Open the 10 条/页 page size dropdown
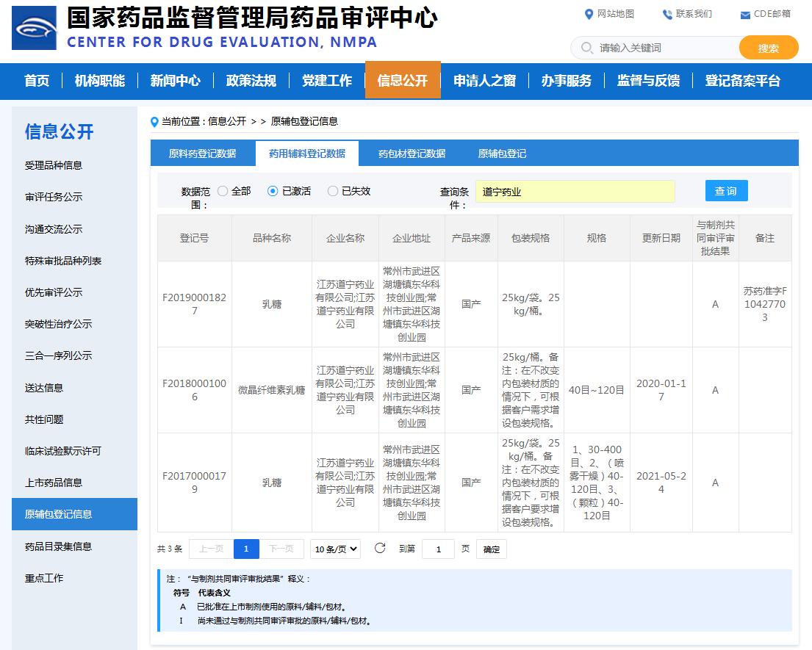Image resolution: width=812 pixels, height=650 pixels. 336,549
